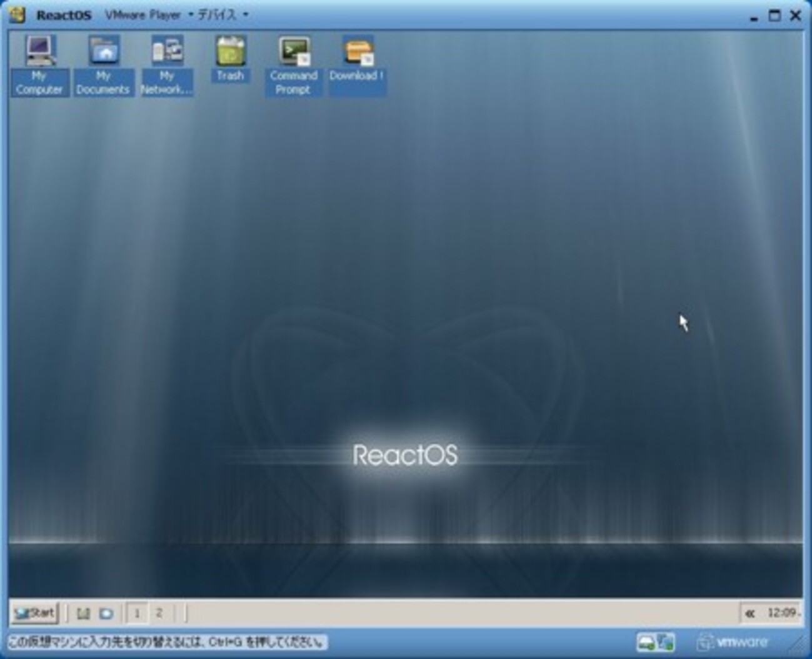Click the 12:09 taskbar clock
The width and height of the screenshot is (812, 659).
pos(783,613)
